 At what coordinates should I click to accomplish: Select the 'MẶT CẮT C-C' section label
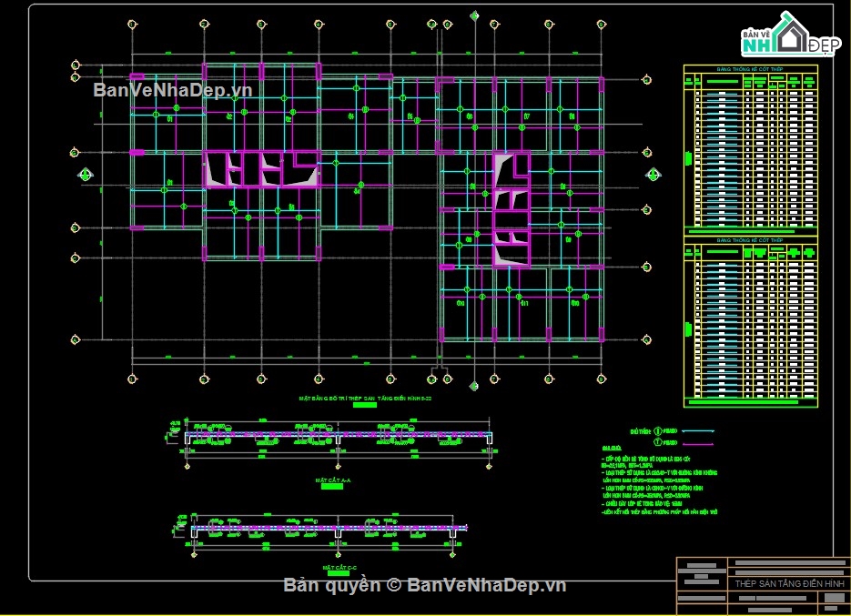point(339,568)
